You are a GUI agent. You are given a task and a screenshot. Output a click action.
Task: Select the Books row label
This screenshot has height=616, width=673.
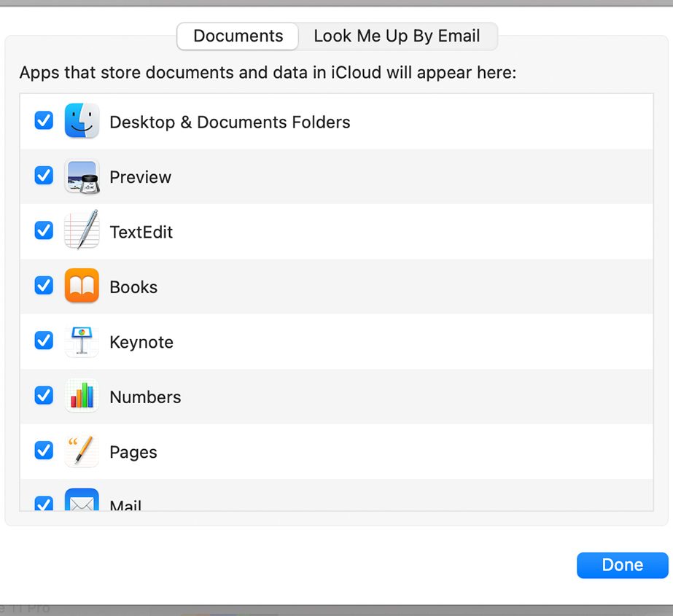click(133, 287)
